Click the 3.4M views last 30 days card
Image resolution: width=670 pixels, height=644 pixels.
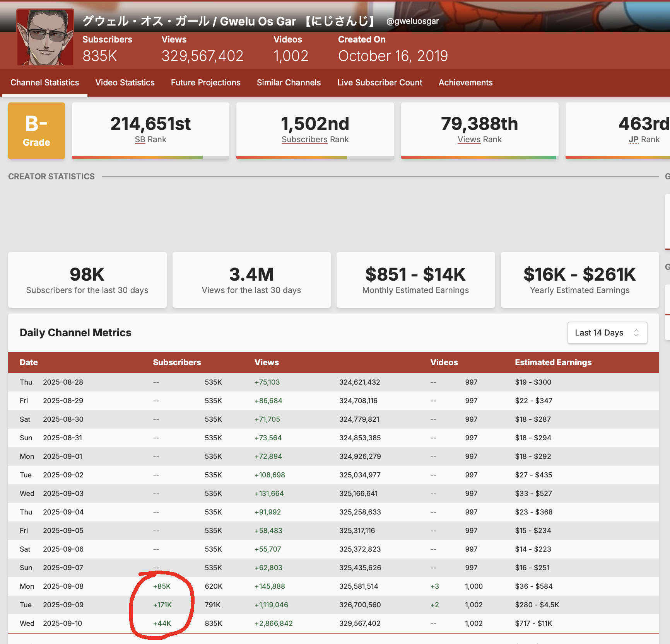[x=251, y=280]
